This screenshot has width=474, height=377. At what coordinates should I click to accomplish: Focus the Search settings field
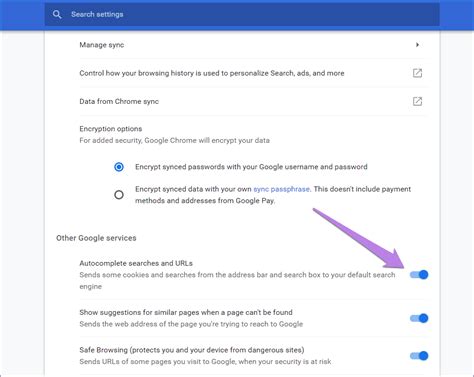tap(242, 14)
